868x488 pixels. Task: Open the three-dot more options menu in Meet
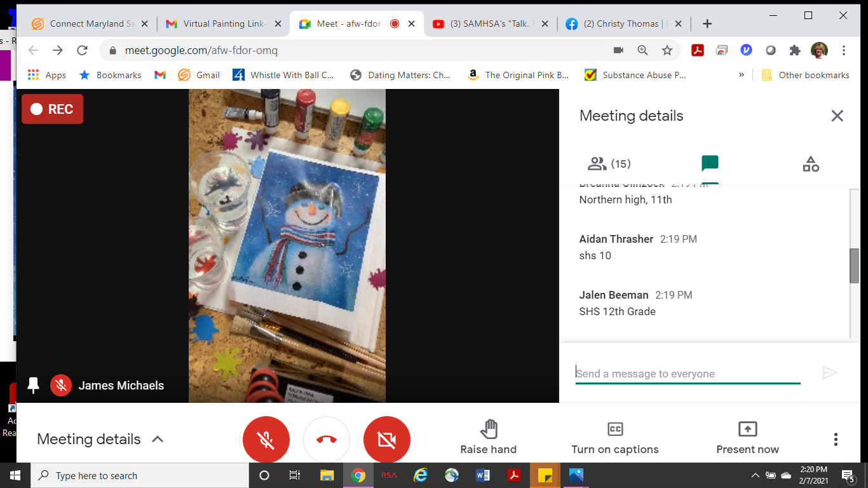tap(836, 439)
